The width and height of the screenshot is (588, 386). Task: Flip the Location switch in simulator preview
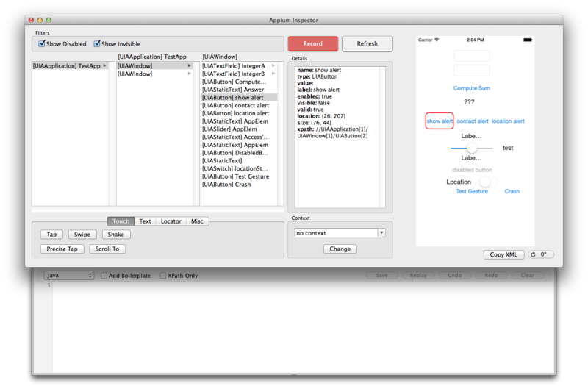(488, 182)
